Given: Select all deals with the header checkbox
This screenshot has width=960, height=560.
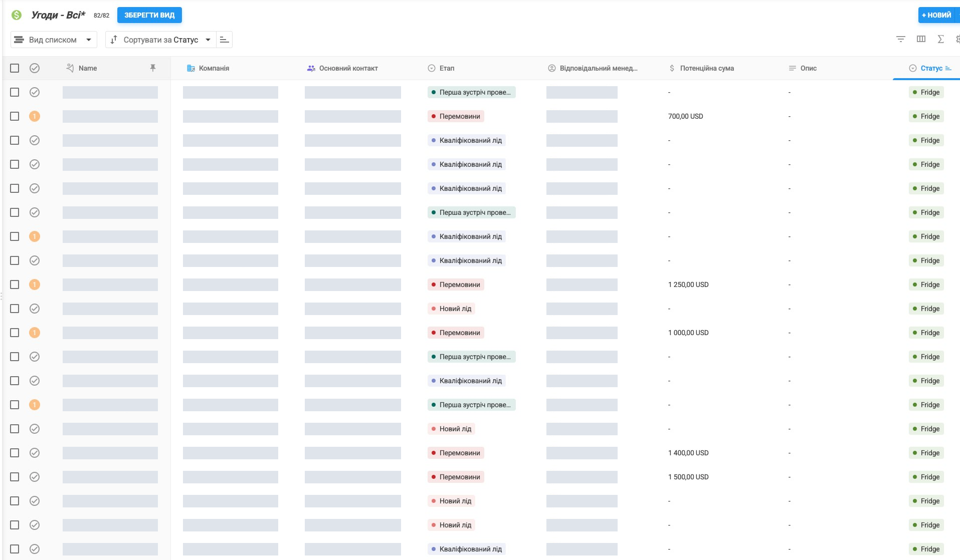Looking at the screenshot, I should pyautogui.click(x=15, y=68).
